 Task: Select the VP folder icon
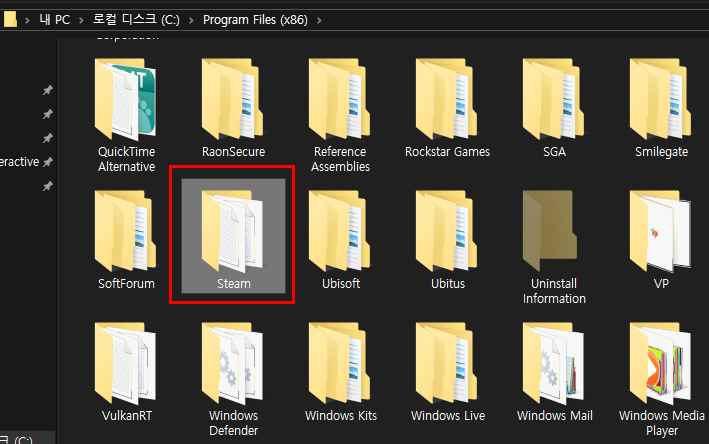tap(661, 231)
